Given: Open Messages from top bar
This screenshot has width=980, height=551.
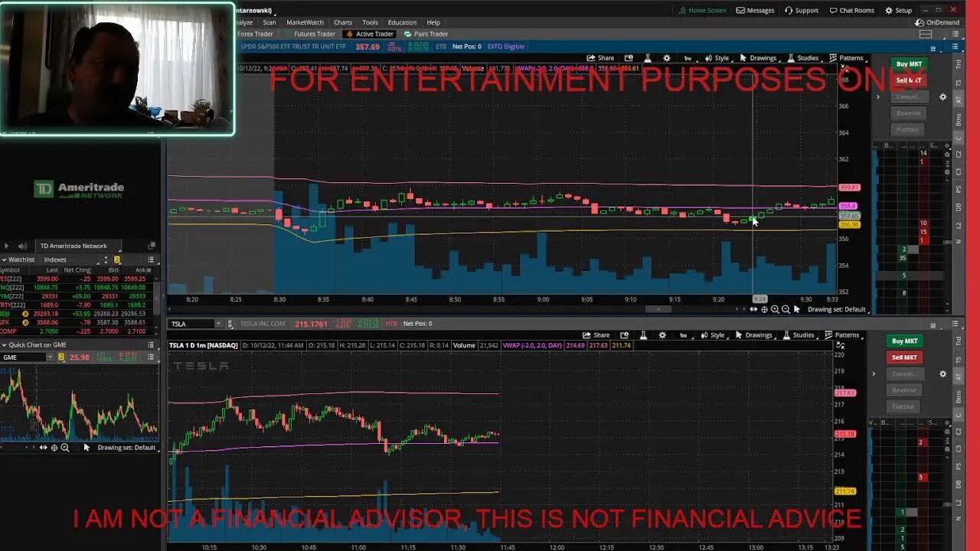Looking at the screenshot, I should (x=755, y=11).
